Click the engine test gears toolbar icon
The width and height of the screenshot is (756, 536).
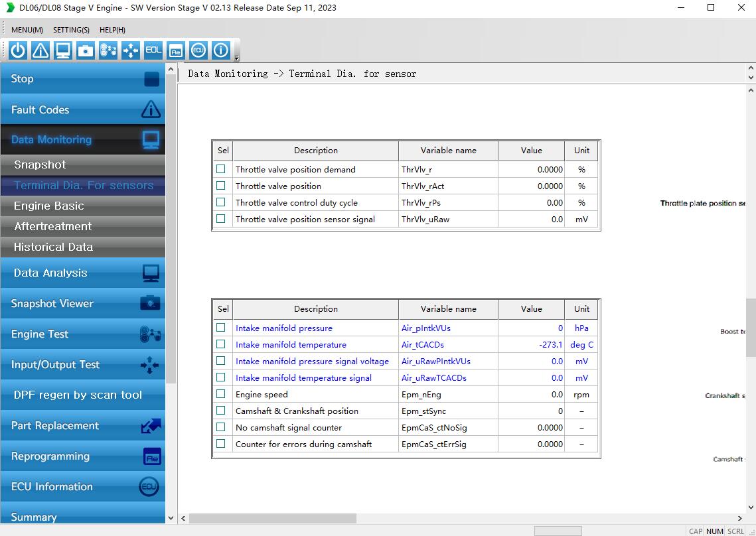click(108, 50)
